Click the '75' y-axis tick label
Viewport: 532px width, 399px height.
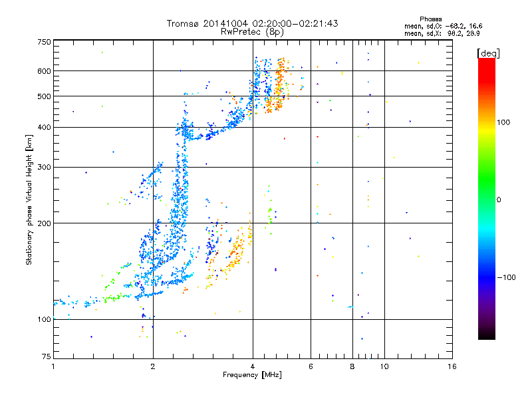coord(47,356)
